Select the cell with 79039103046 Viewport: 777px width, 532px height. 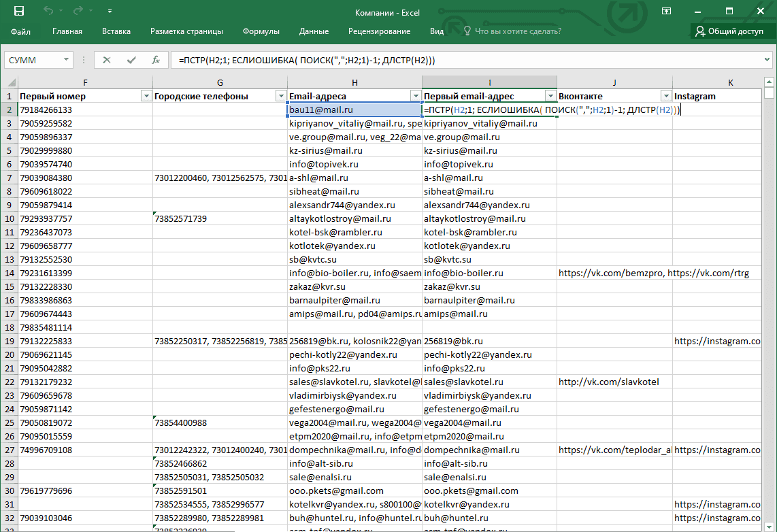click(x=85, y=518)
